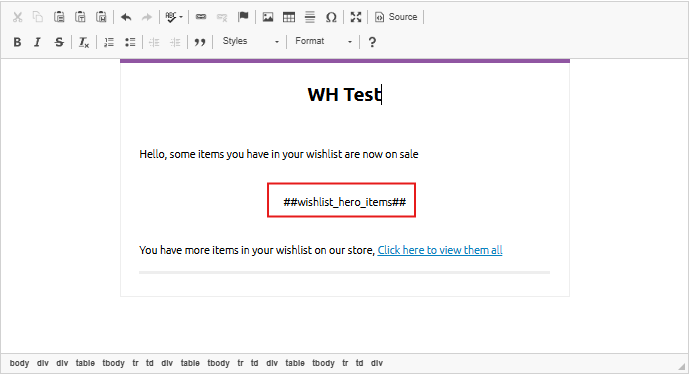The height and width of the screenshot is (381, 690).
Task: Click the Remove Format icon
Action: pyautogui.click(x=84, y=42)
